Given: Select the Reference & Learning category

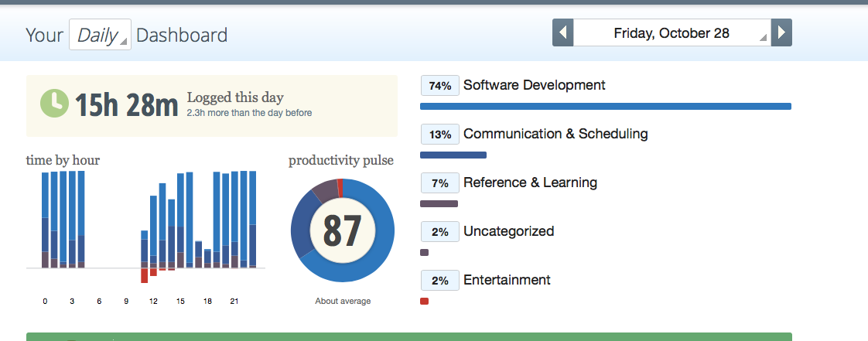Looking at the screenshot, I should 530,182.
